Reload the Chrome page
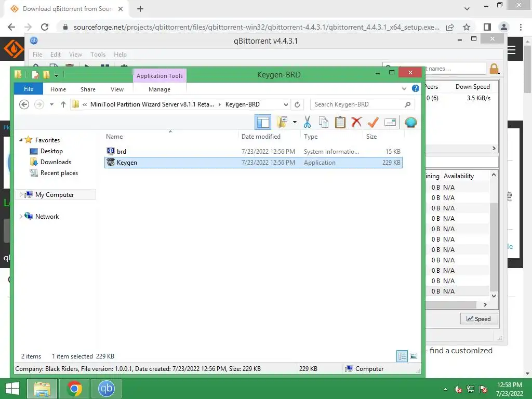The height and width of the screenshot is (399, 532). 45,27
